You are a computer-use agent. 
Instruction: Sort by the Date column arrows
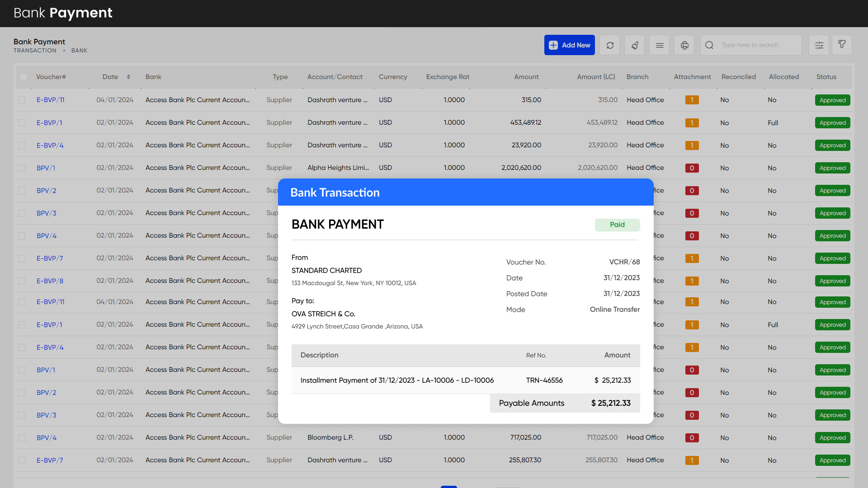(128, 77)
